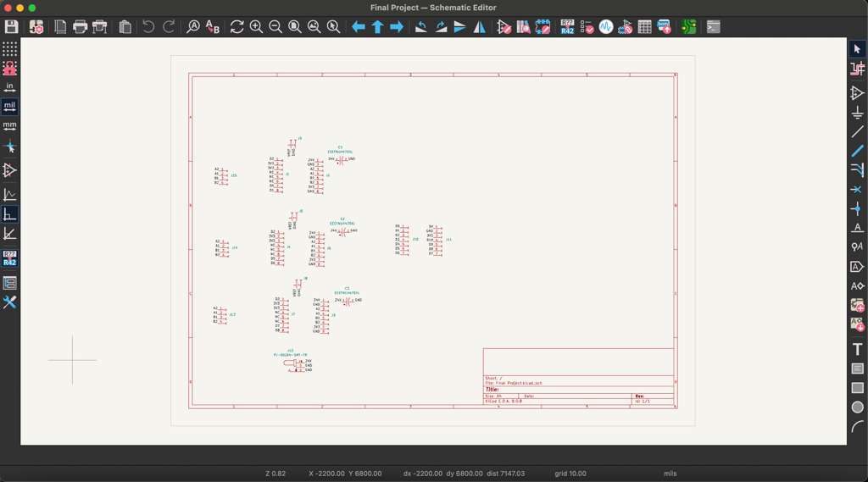Open Find and Replace

point(213,26)
